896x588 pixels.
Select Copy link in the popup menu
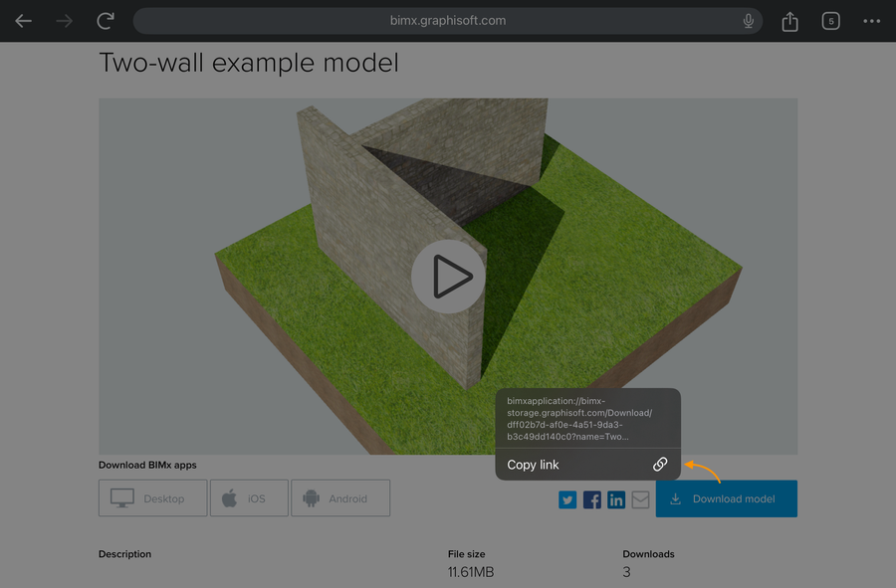coord(588,465)
